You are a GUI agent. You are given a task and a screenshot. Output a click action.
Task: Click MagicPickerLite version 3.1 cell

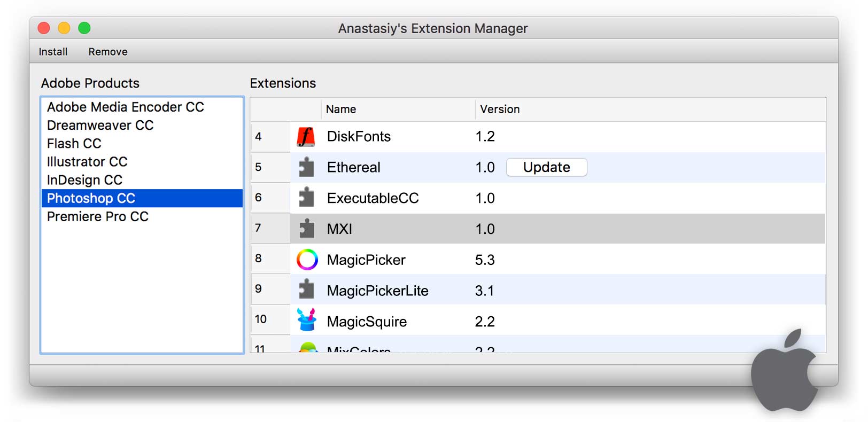coord(484,291)
